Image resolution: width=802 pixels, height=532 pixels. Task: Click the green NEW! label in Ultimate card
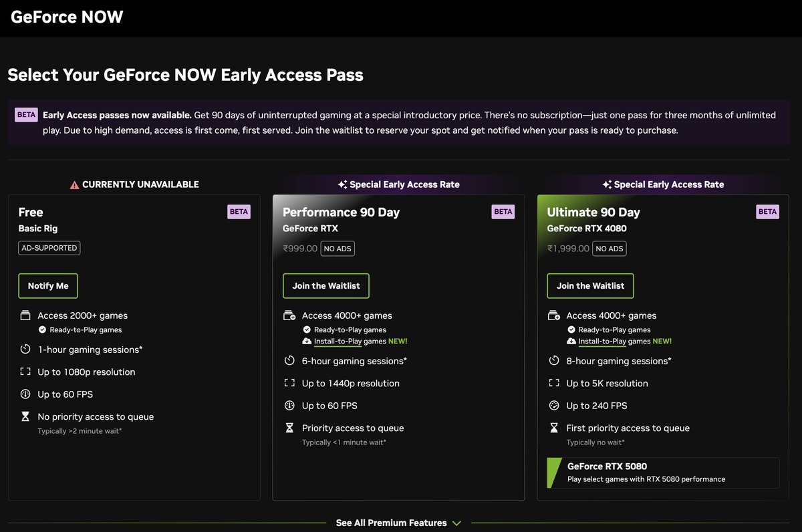click(662, 342)
